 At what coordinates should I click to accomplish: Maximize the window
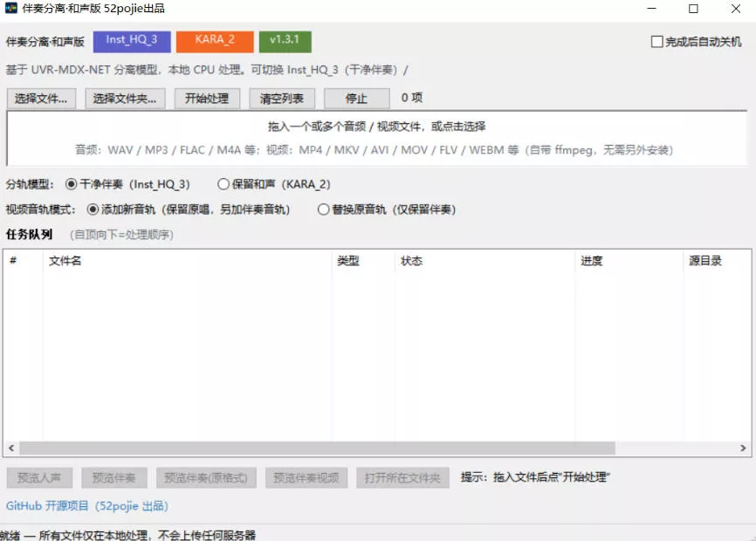point(693,9)
